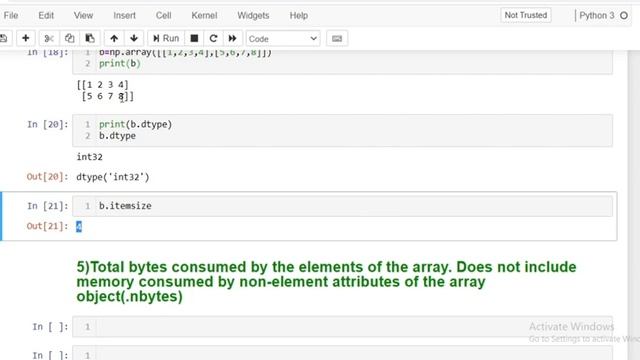
Task: Open the command palette keyboard icon
Action: click(337, 38)
